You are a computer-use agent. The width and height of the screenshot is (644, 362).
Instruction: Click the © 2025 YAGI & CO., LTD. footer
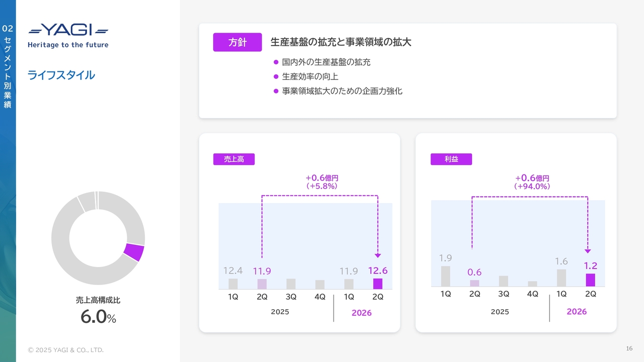65,350
